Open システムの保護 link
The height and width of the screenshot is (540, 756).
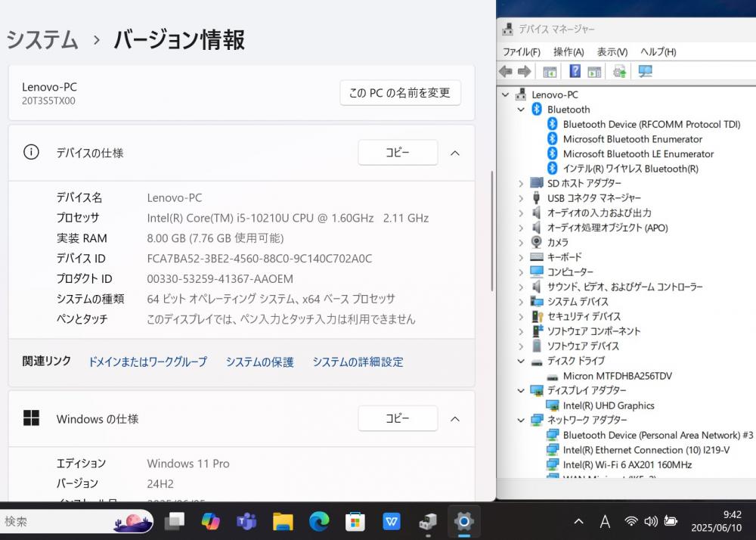(260, 362)
